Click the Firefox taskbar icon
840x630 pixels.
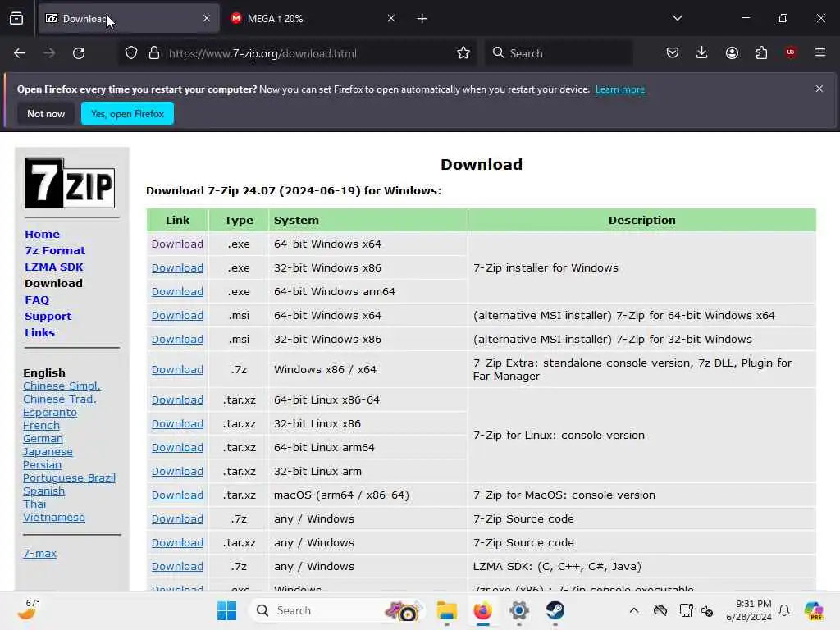pyautogui.click(x=482, y=610)
